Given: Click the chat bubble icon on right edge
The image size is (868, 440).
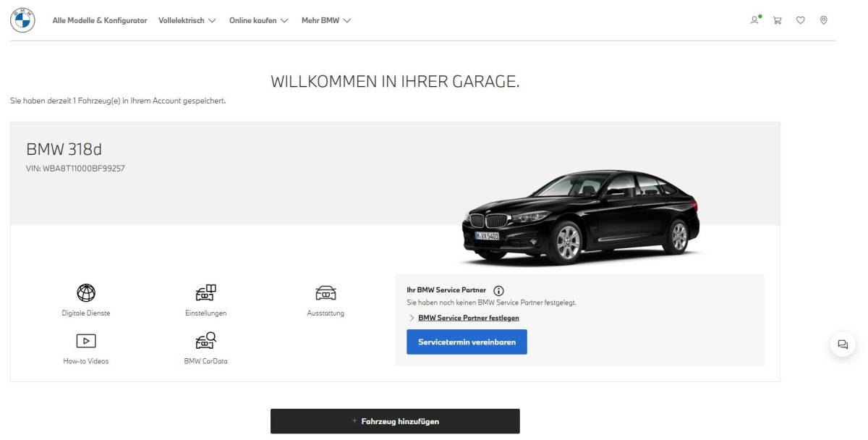Looking at the screenshot, I should click(843, 345).
